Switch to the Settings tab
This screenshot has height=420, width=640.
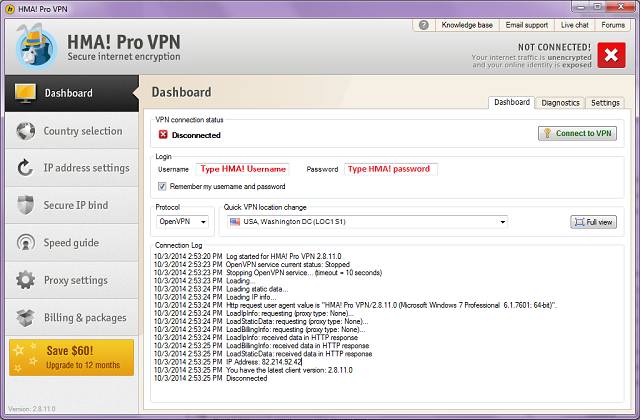(605, 103)
